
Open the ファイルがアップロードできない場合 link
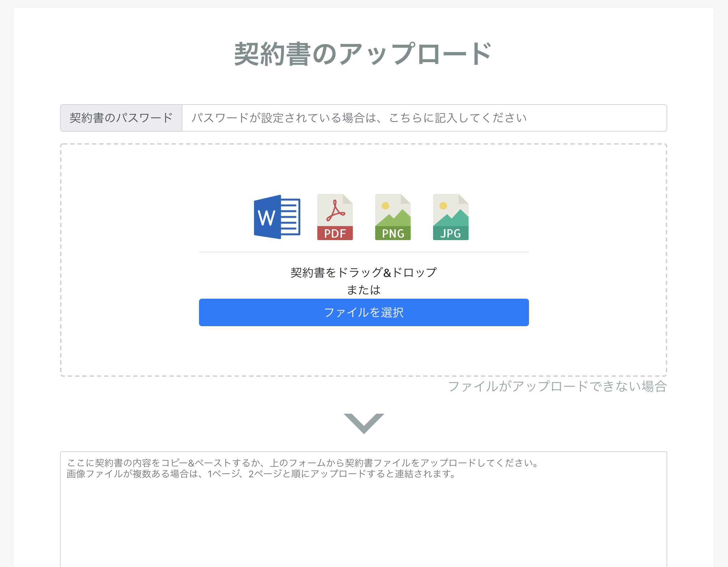[557, 386]
